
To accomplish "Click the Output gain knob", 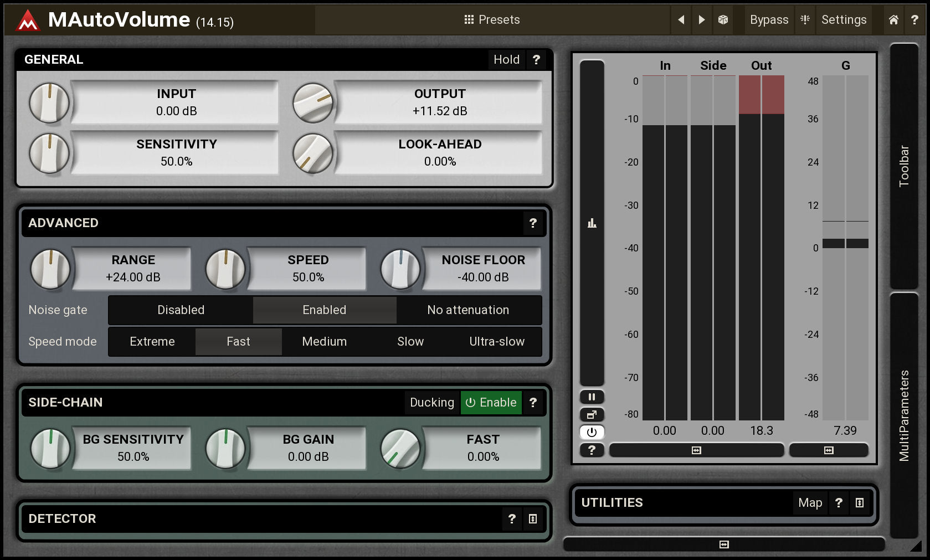I will tap(313, 103).
